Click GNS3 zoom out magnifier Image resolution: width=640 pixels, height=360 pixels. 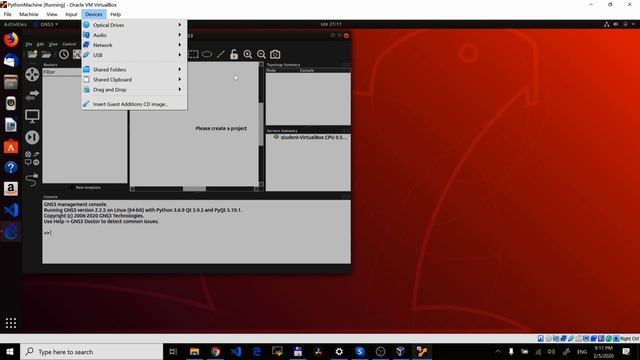[x=261, y=54]
